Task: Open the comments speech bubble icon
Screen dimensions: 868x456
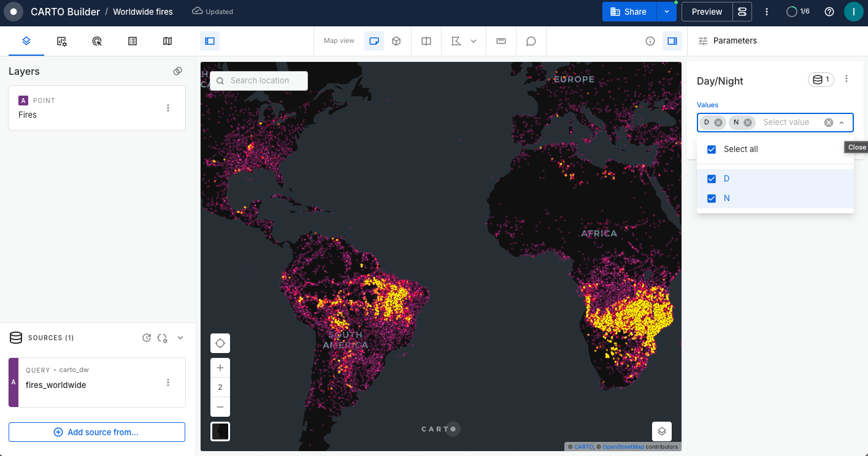Action: click(531, 41)
